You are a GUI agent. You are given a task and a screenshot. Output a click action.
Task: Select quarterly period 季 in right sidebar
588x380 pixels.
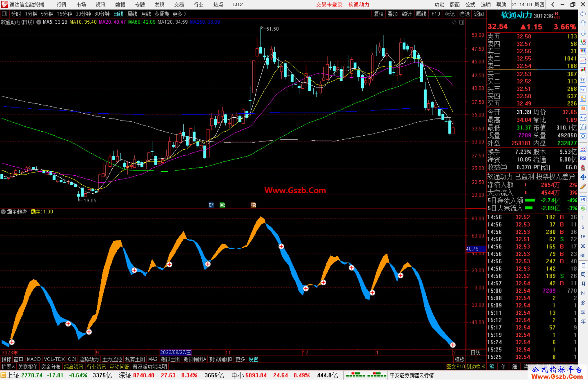click(583, 312)
